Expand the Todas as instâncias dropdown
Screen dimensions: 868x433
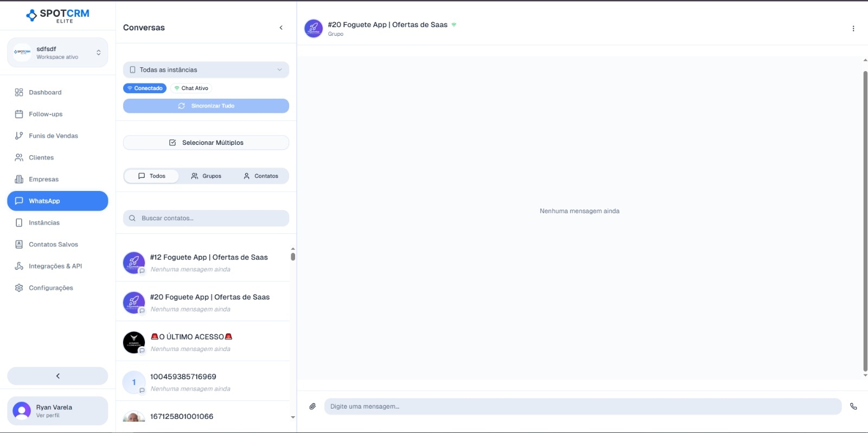[206, 70]
